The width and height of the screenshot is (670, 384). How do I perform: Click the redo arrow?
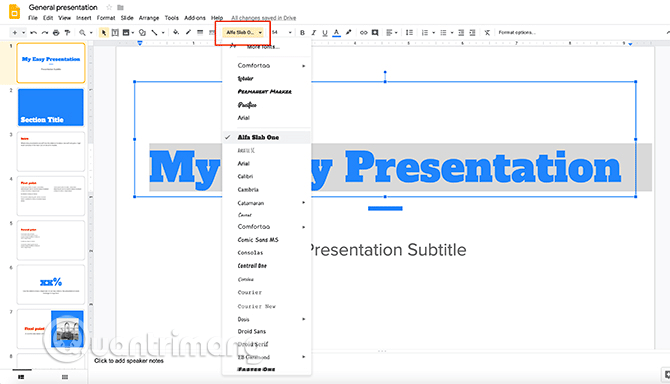[44, 32]
